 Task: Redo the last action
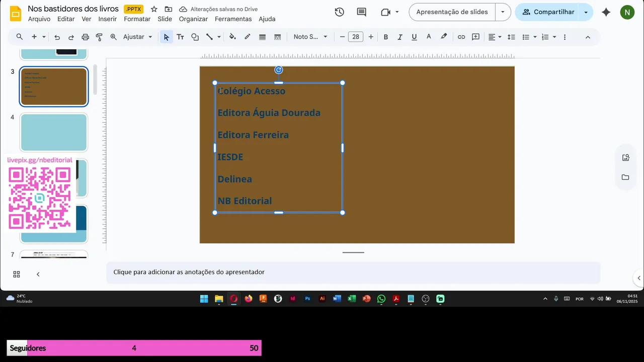pyautogui.click(x=71, y=37)
